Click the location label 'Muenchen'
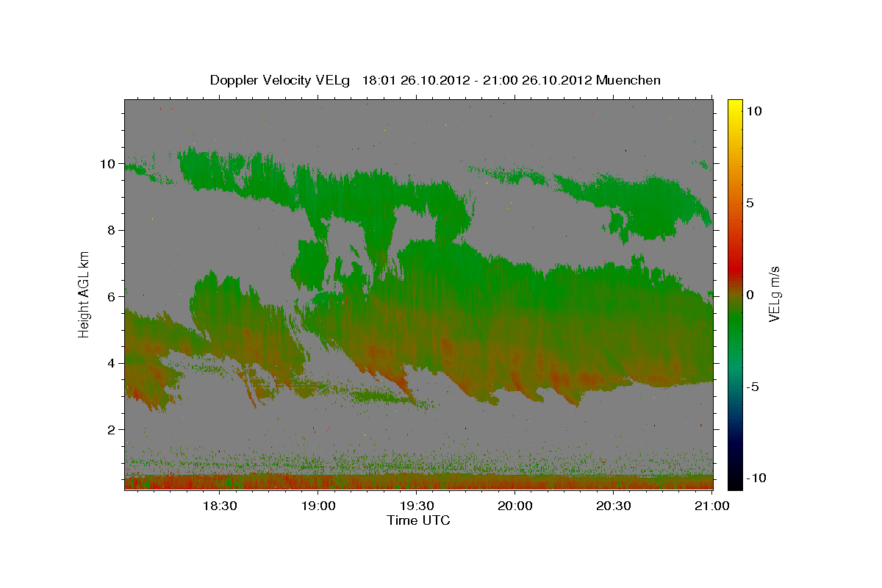Screen dimensions: 882x588 click(x=628, y=80)
